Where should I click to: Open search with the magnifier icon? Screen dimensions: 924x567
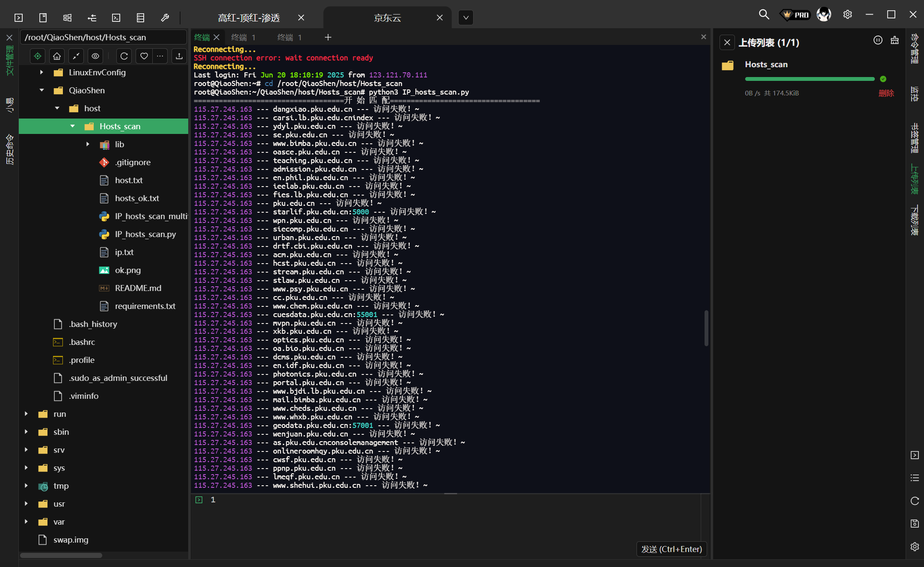coord(764,15)
